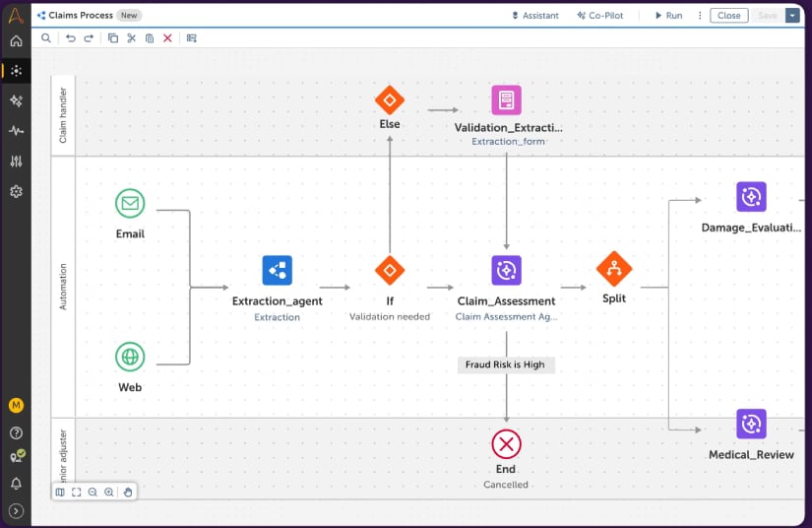Delete selection with the red X icon
Viewport: 812px width, 528px height.
pyautogui.click(x=167, y=37)
